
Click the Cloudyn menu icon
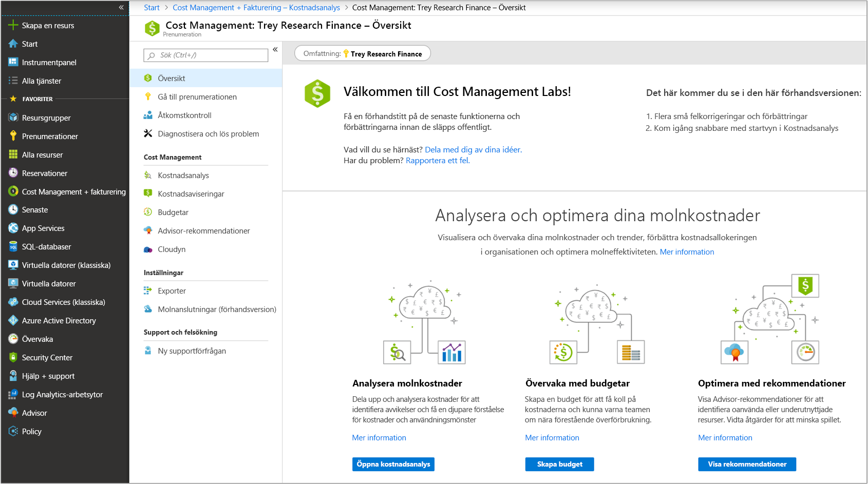point(148,249)
